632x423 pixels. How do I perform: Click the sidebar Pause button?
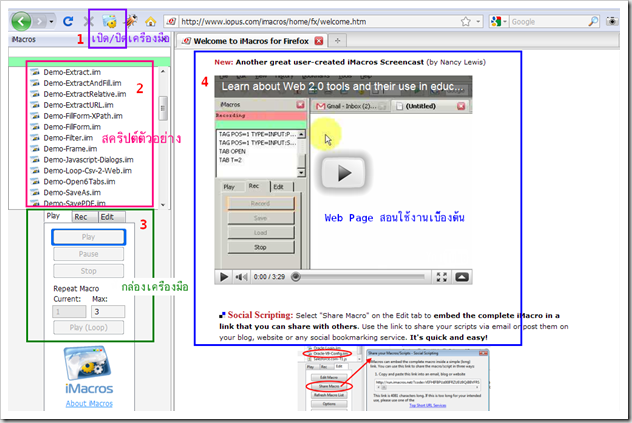pos(88,254)
